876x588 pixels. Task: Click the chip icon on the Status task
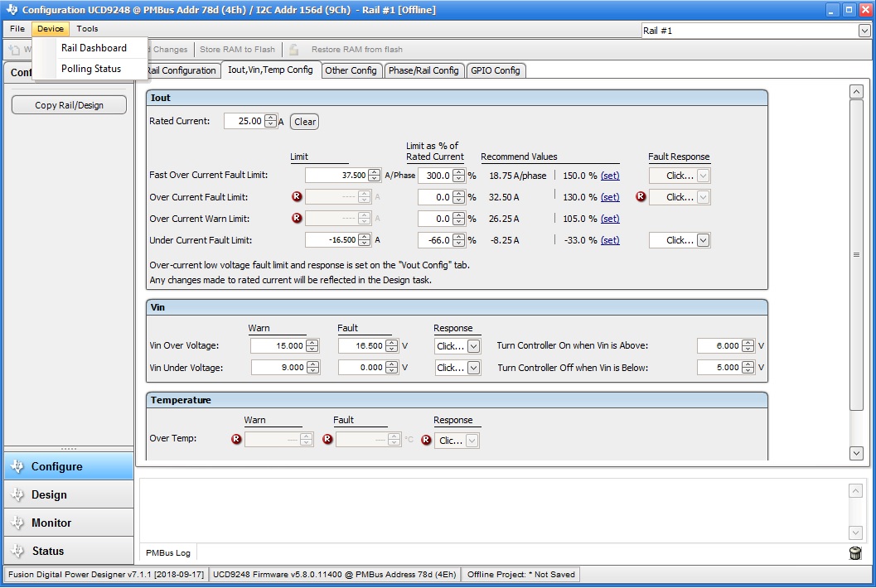pyautogui.click(x=17, y=551)
